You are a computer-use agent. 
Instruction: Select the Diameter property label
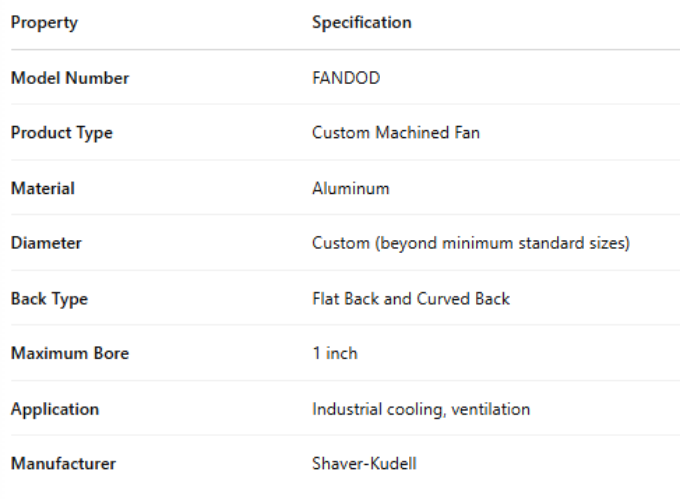click(x=46, y=243)
